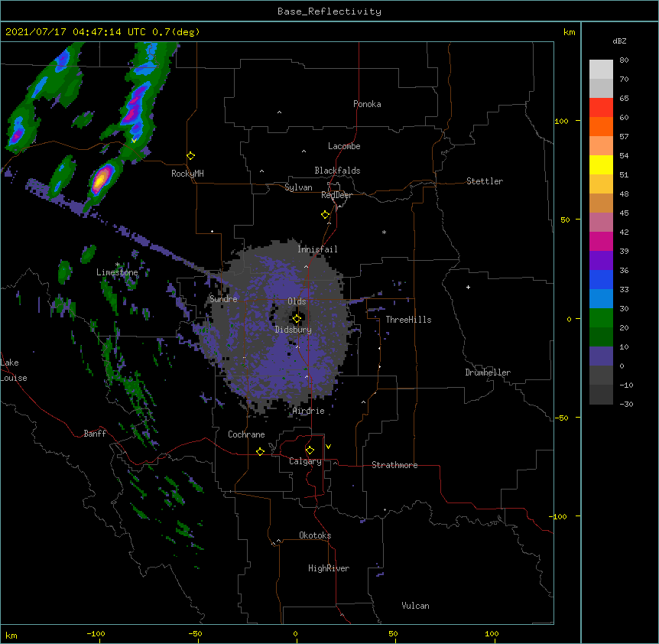Image resolution: width=659 pixels, height=644 pixels.
Task: Click the Lake Louise label
Action: click(14, 370)
